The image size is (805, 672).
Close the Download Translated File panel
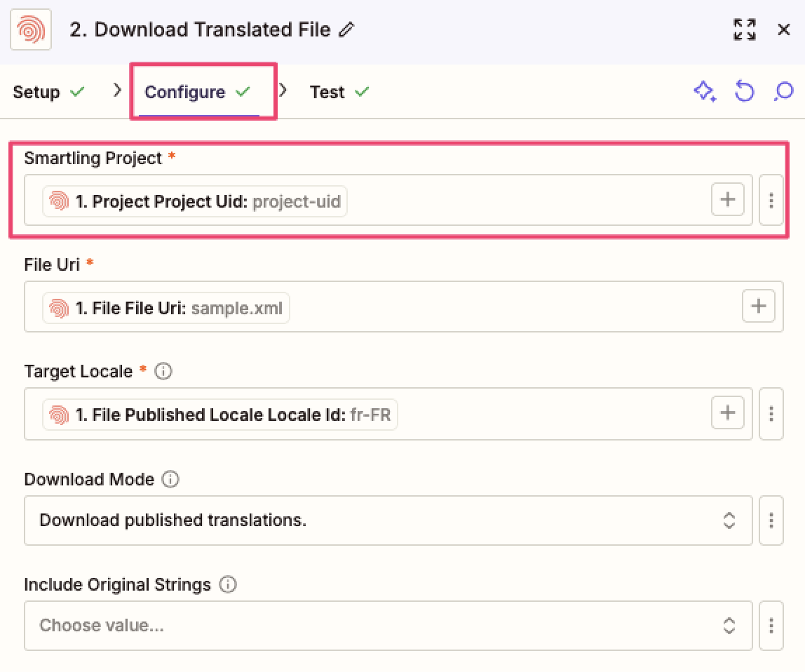pos(784,30)
